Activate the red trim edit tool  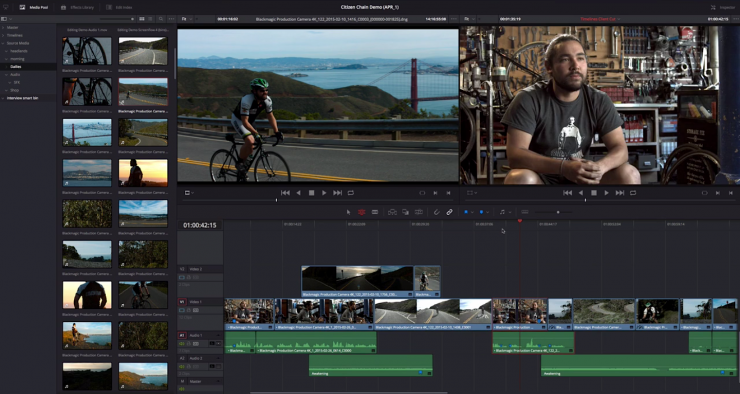click(362, 212)
